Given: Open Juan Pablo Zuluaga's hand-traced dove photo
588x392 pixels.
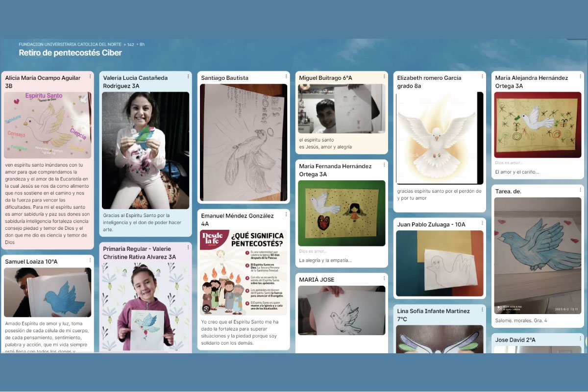Looking at the screenshot, I should pyautogui.click(x=440, y=263).
